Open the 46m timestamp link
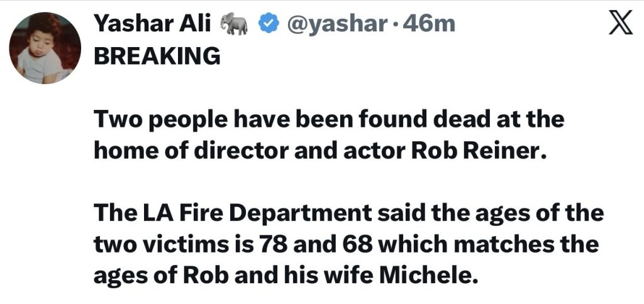This screenshot has height=304, width=644. pyautogui.click(x=431, y=24)
